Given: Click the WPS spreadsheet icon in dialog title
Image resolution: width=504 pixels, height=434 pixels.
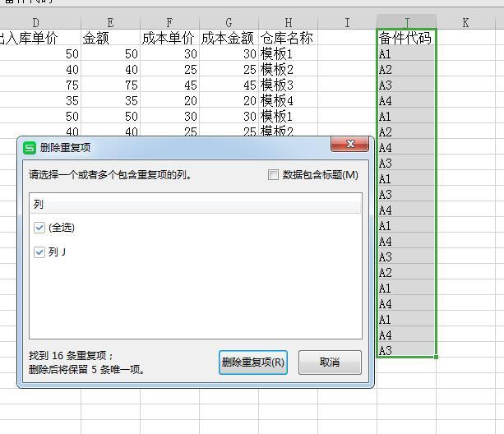Looking at the screenshot, I should pos(30,148).
